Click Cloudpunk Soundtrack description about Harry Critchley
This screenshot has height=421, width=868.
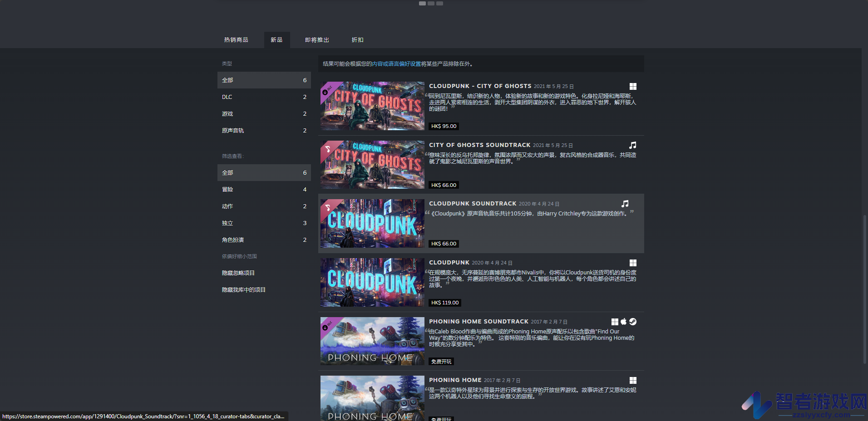(529, 214)
